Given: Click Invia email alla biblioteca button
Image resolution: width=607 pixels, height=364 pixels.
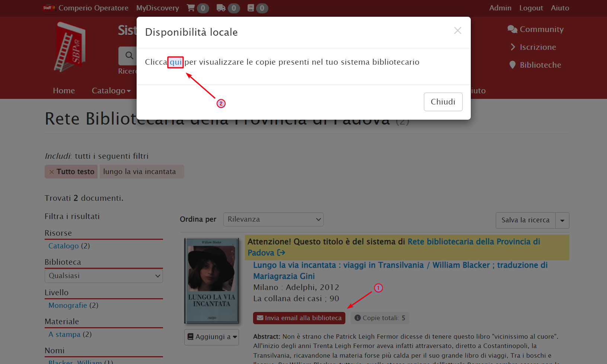Looking at the screenshot, I should coord(299,318).
